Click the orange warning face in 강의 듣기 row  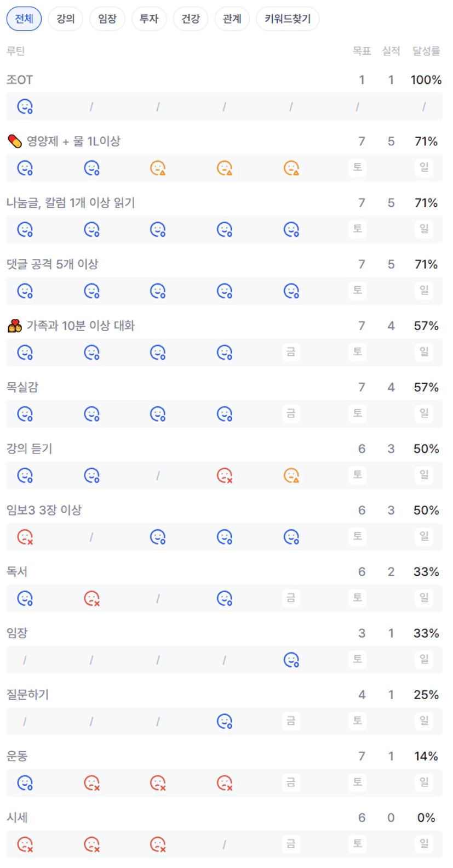291,475
